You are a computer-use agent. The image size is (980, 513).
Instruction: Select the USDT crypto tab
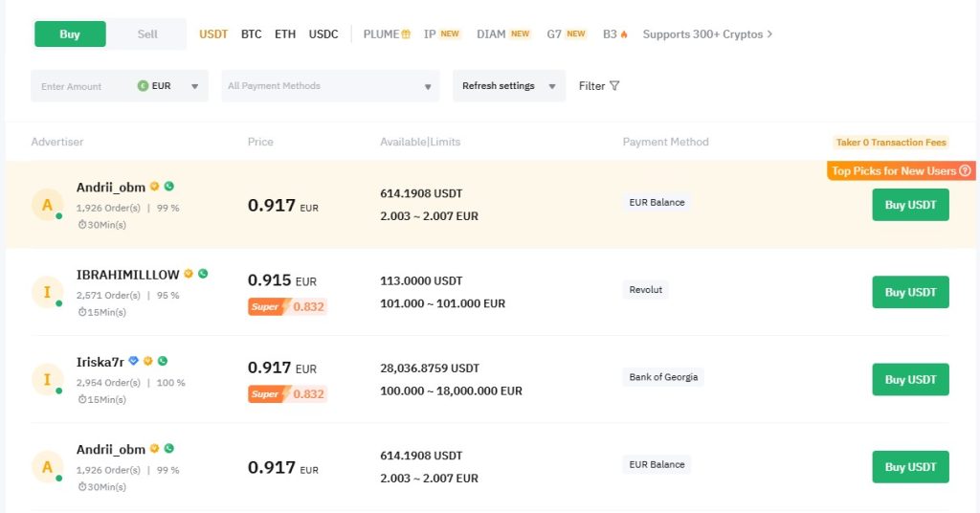(x=213, y=34)
